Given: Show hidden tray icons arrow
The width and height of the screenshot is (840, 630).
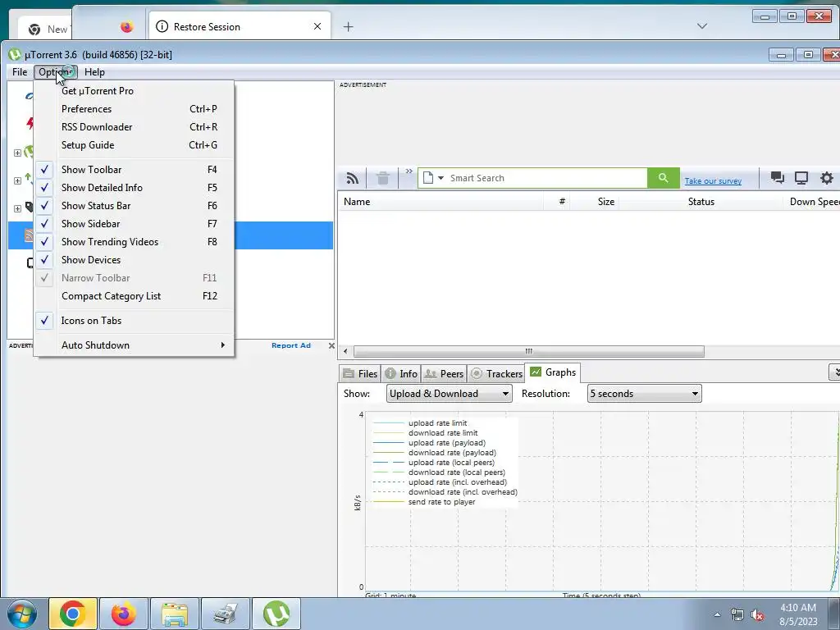Looking at the screenshot, I should coord(717,614).
